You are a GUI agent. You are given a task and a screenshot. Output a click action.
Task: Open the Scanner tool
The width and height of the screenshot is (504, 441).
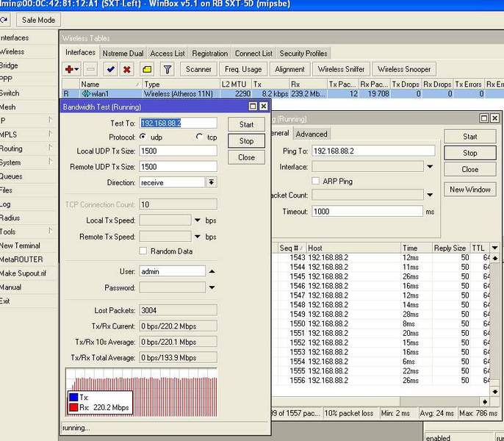click(x=198, y=69)
